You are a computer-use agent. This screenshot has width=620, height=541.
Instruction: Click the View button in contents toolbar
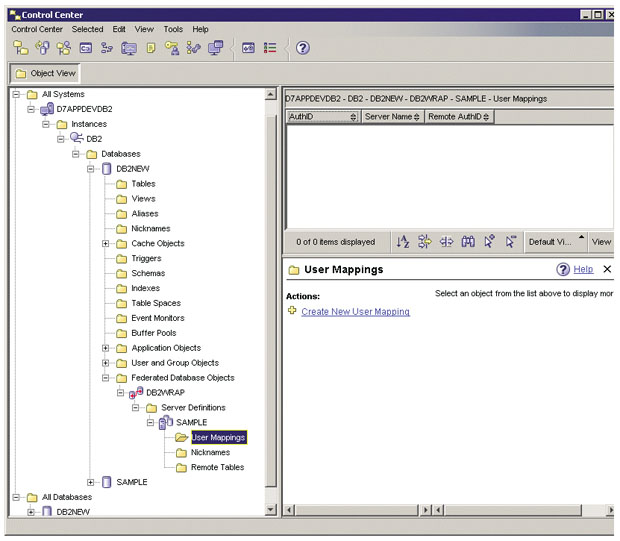pyautogui.click(x=601, y=242)
